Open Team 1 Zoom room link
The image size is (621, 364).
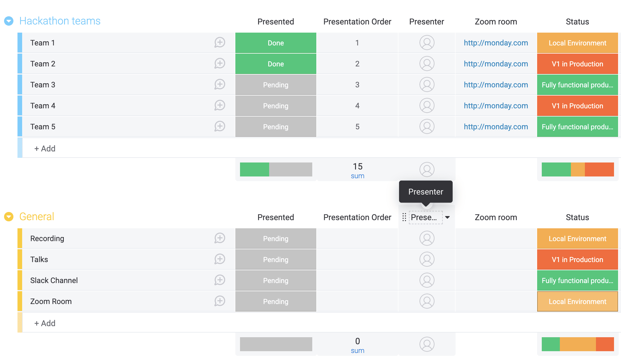496,43
